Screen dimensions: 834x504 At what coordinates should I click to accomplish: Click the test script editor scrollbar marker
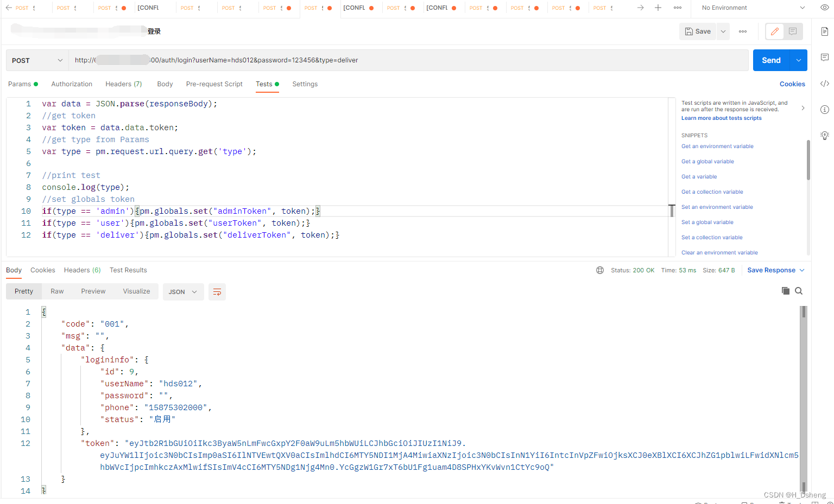pyautogui.click(x=672, y=211)
